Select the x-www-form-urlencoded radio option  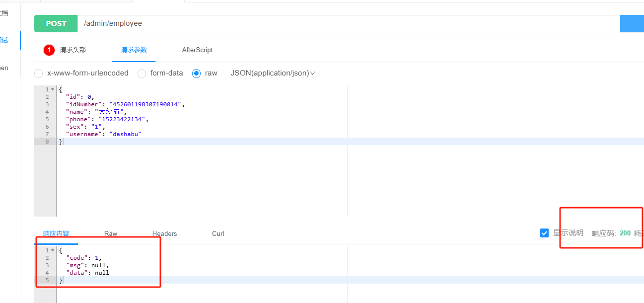coord(39,74)
